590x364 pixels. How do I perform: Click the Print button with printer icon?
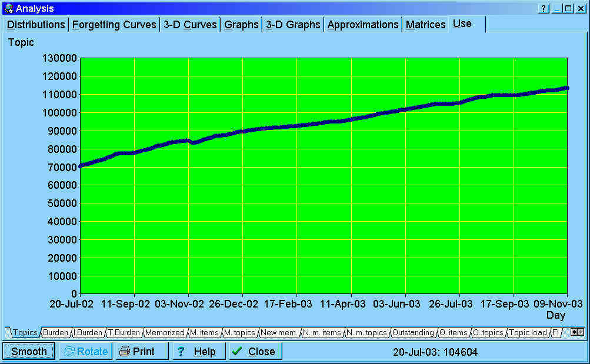pyautogui.click(x=142, y=351)
